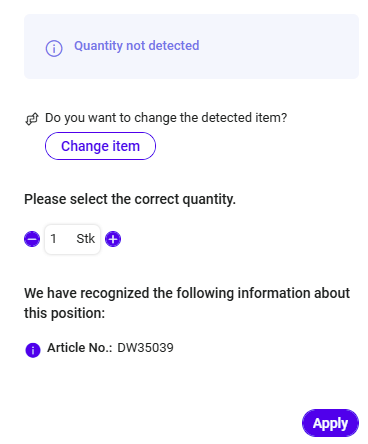This screenshot has width=368, height=444.
Task: Open the Change item dialog
Action: pos(100,146)
